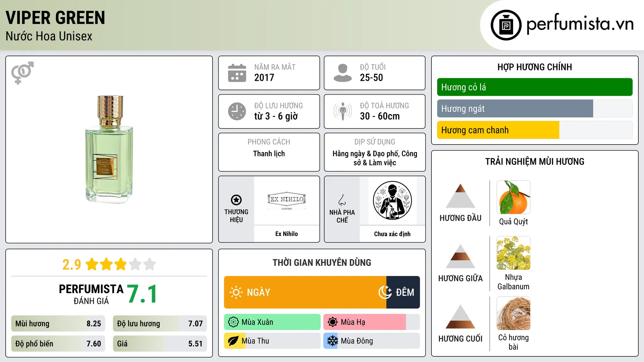Image resolution: width=644 pixels, height=362 pixels.
Task: Click the sun icon for Mùa Hạ
Action: [333, 322]
